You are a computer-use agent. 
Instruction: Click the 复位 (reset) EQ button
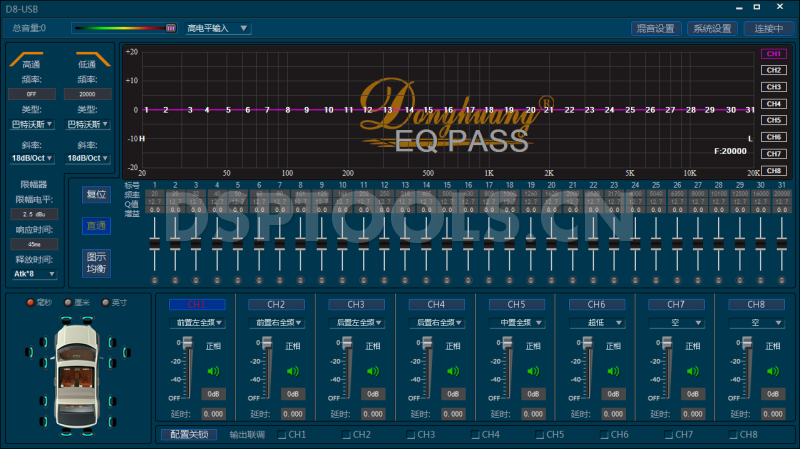96,193
